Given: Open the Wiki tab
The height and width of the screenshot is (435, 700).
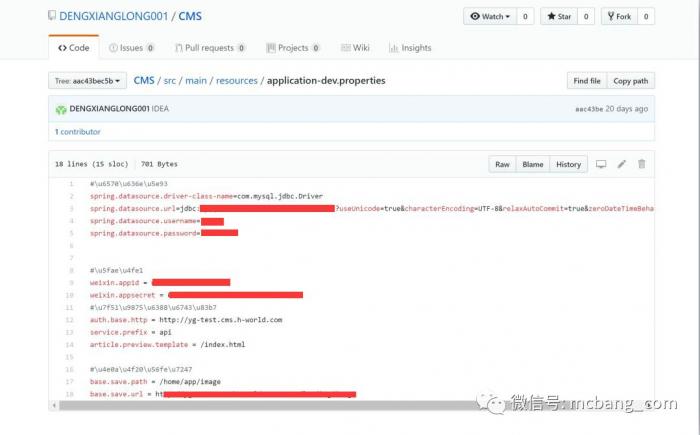Looking at the screenshot, I should coord(355,48).
